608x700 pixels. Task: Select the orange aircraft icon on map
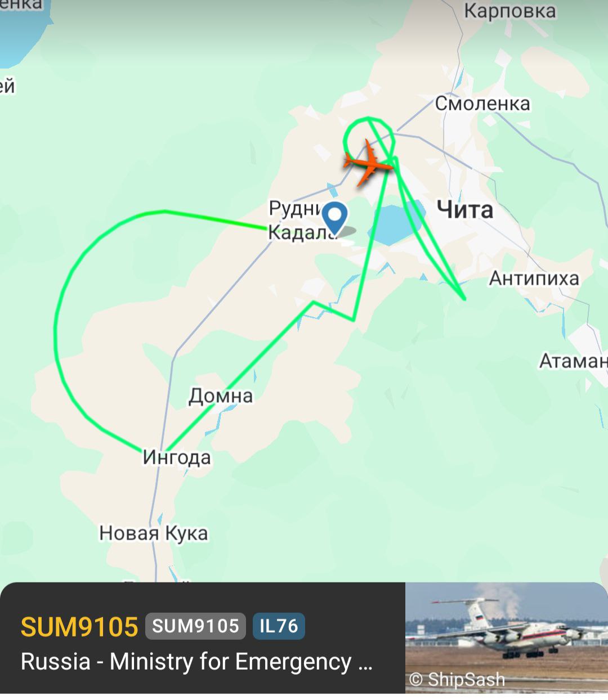[x=369, y=163]
